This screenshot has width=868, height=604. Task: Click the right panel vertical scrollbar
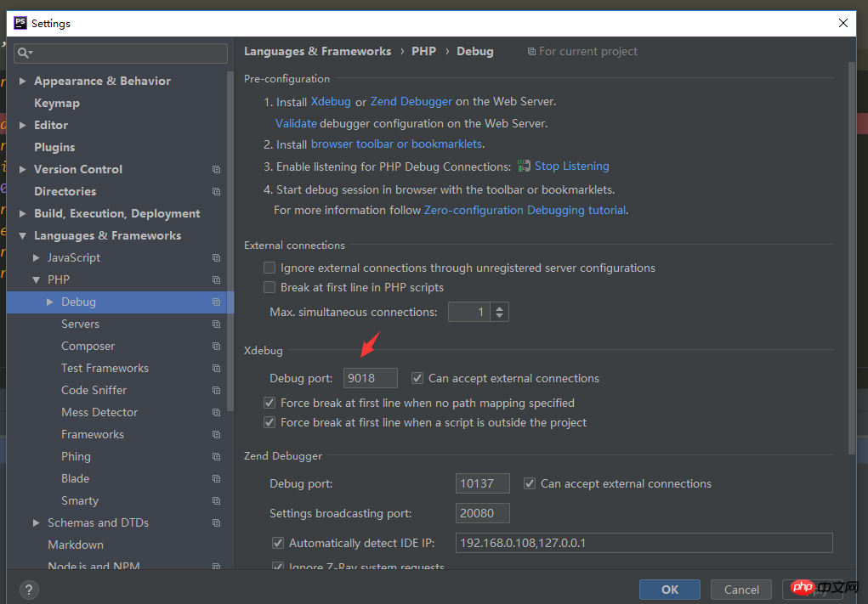tap(851, 257)
